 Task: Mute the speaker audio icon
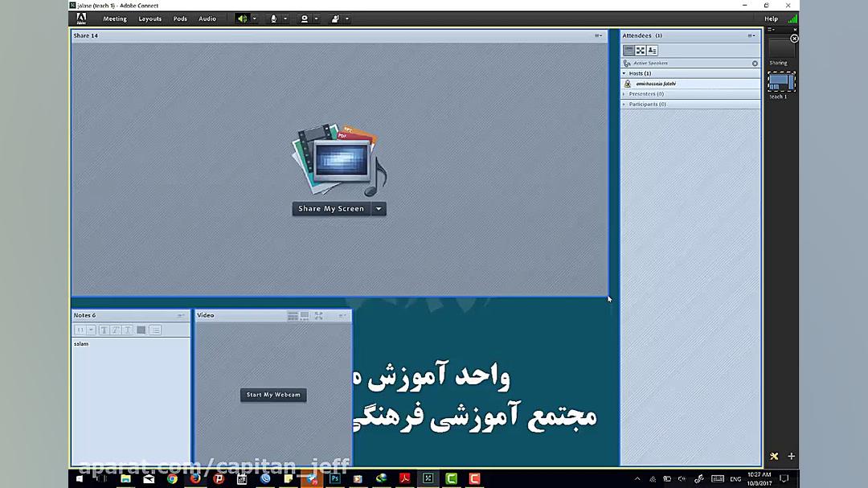[x=242, y=18]
